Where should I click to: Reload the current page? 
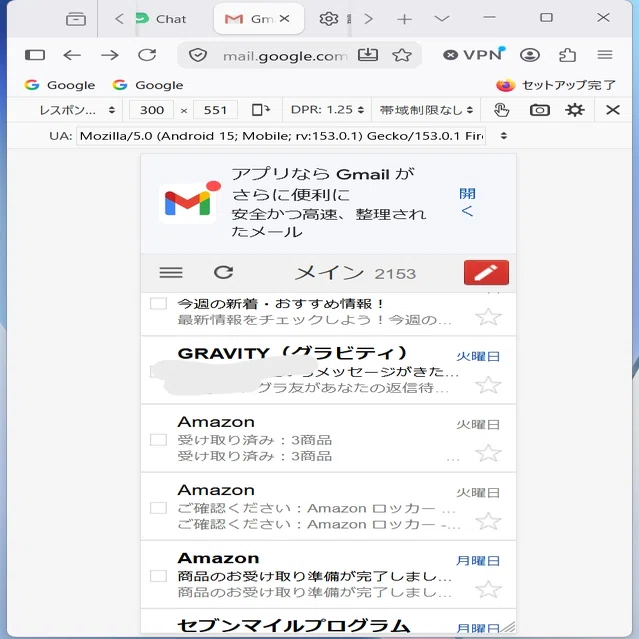[x=147, y=55]
